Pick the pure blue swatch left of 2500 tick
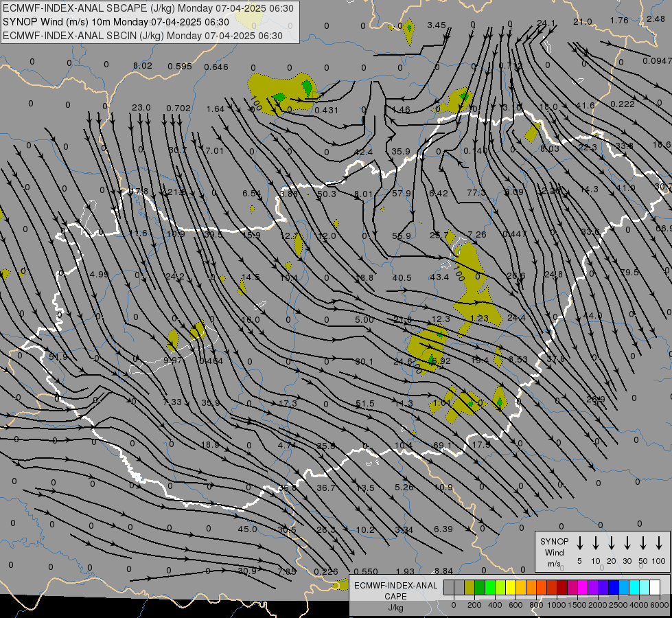 point(613,588)
